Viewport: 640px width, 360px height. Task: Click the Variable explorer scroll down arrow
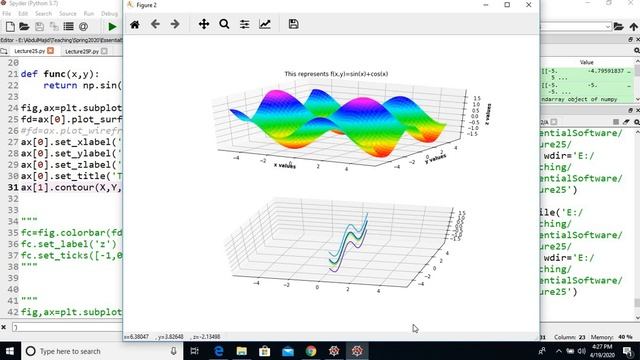[x=637, y=99]
